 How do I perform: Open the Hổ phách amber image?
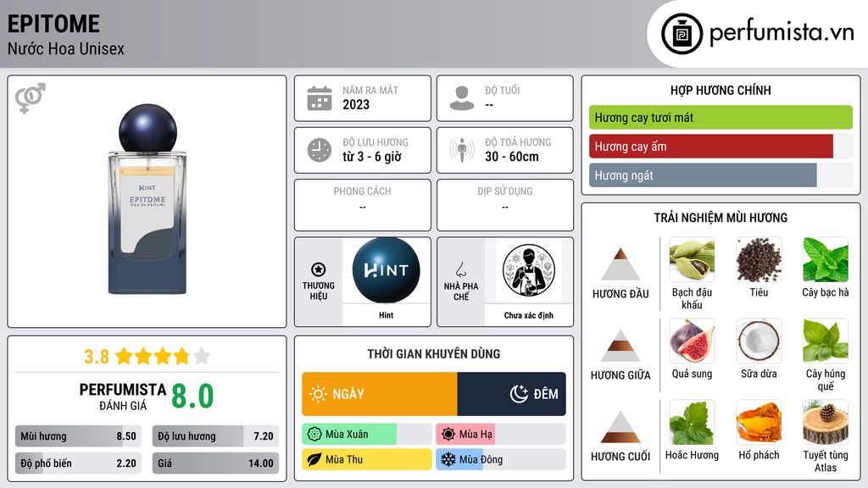coord(759,422)
